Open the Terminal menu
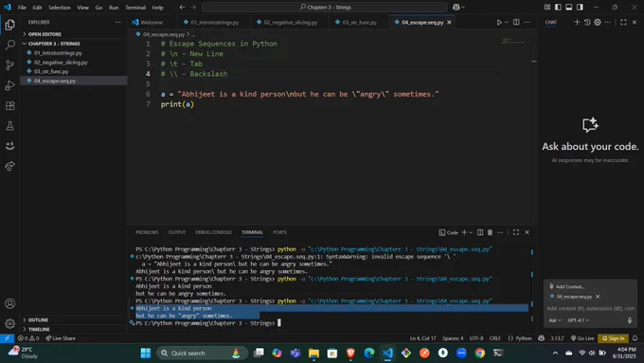 [135, 8]
